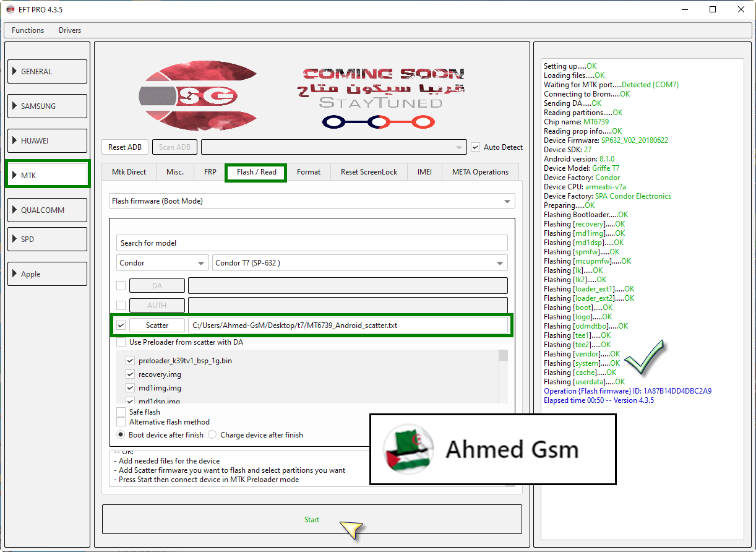
Task: Open the Drivers menu
Action: [70, 30]
